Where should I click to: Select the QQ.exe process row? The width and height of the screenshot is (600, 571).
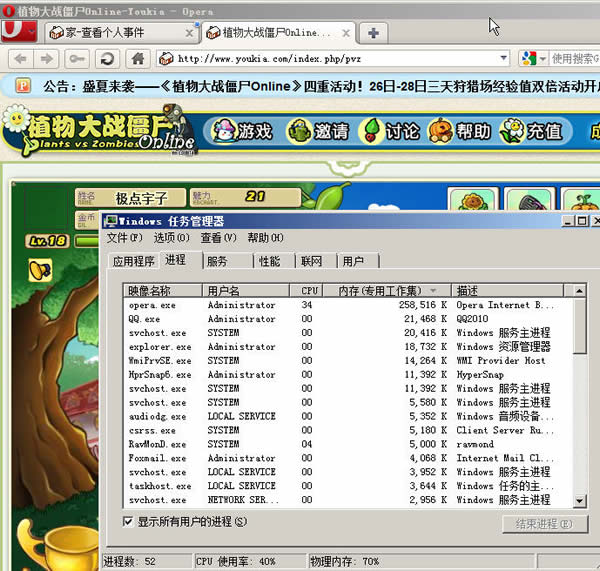(x=349, y=319)
